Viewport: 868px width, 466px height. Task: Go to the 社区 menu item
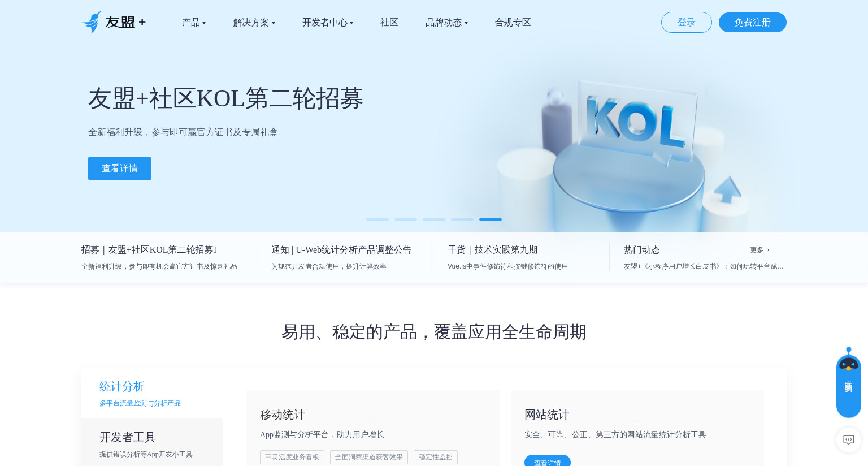[389, 23]
